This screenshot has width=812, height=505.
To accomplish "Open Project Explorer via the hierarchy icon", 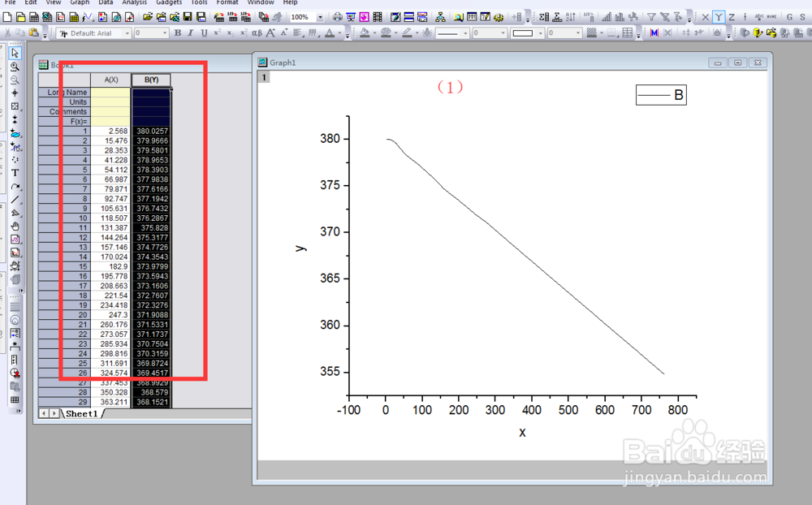I will click(440, 17).
